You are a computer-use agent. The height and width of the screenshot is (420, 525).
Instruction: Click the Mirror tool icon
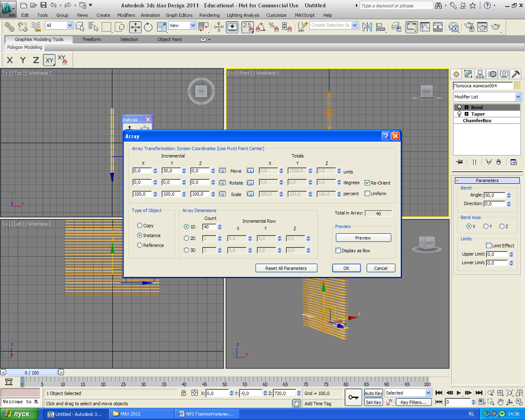click(367, 27)
